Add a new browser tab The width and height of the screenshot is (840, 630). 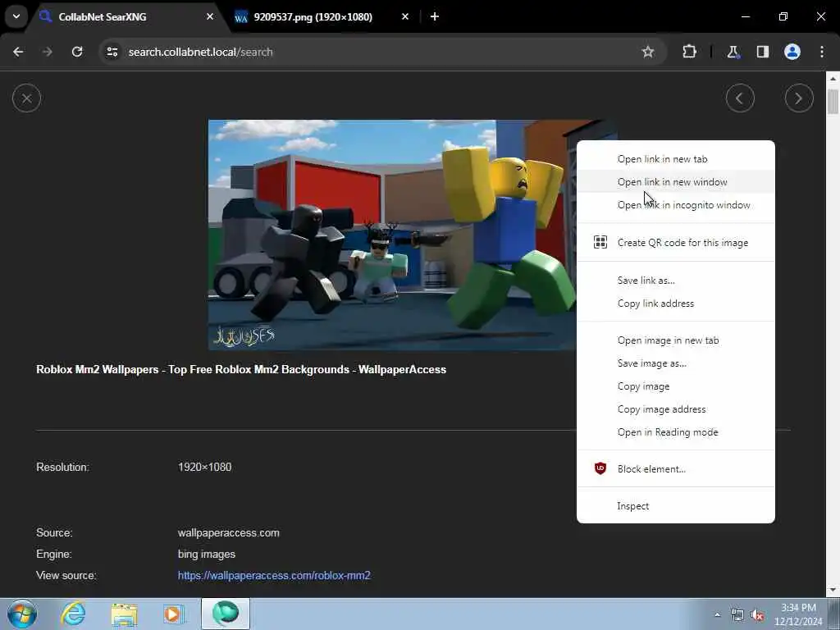coord(435,16)
